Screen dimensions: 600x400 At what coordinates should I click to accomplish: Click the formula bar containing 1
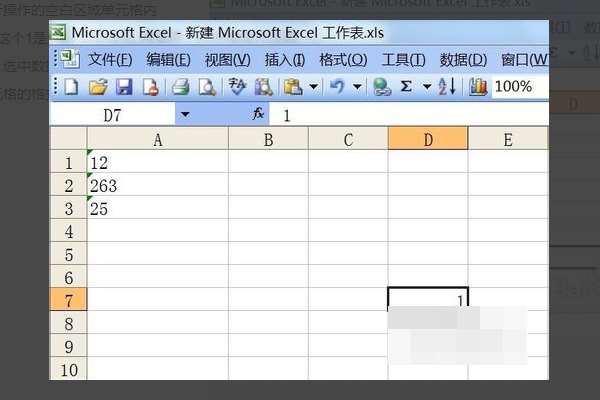pyautogui.click(x=409, y=114)
